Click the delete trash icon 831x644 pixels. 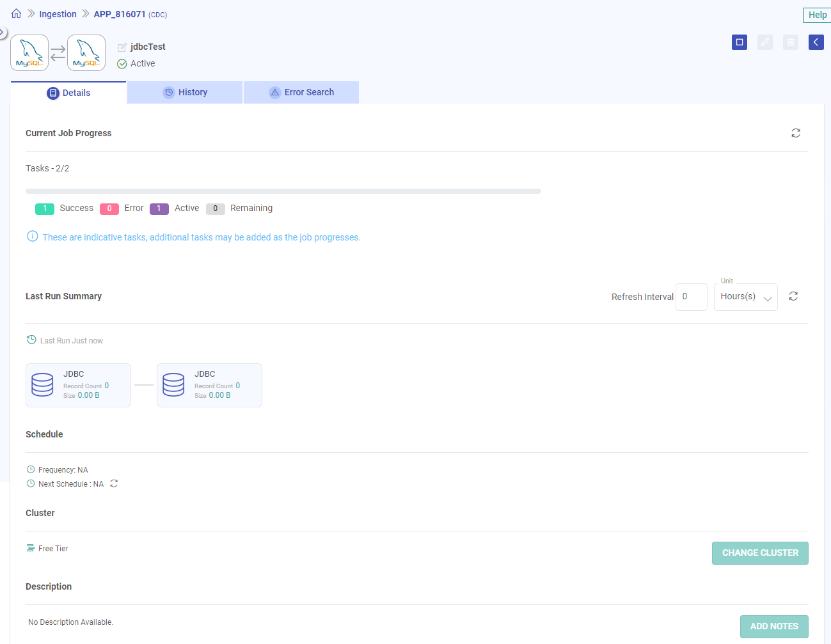tap(790, 42)
